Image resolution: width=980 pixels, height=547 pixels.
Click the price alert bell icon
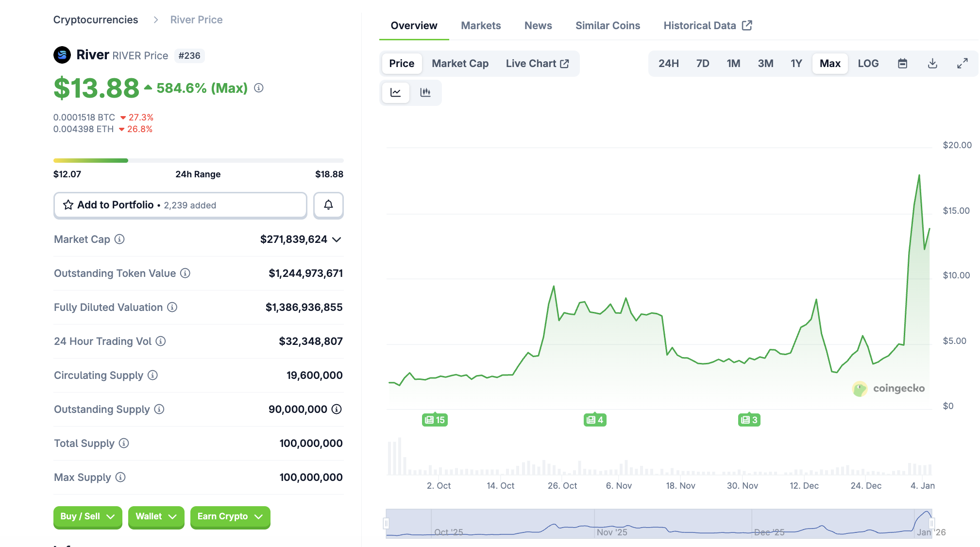coord(328,205)
